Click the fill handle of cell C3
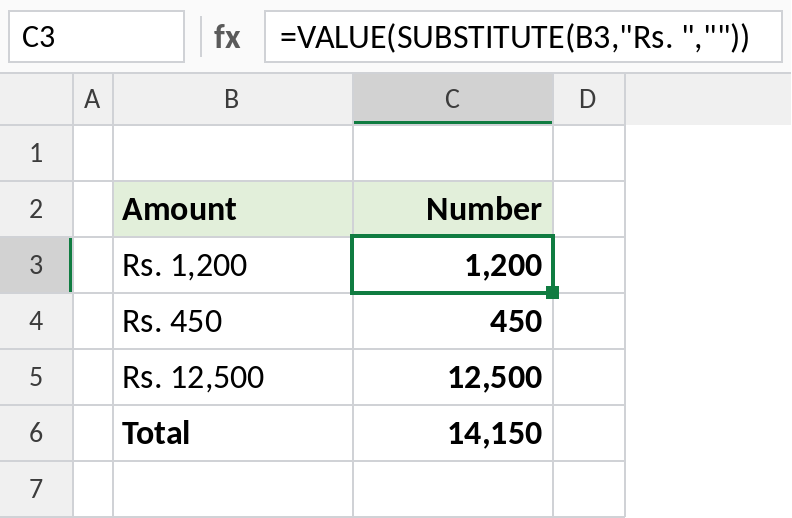The image size is (792, 518). (x=553, y=292)
